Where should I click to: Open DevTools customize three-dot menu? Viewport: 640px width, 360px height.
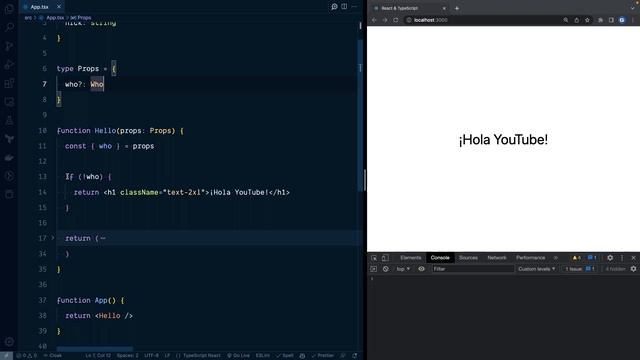[622, 258]
